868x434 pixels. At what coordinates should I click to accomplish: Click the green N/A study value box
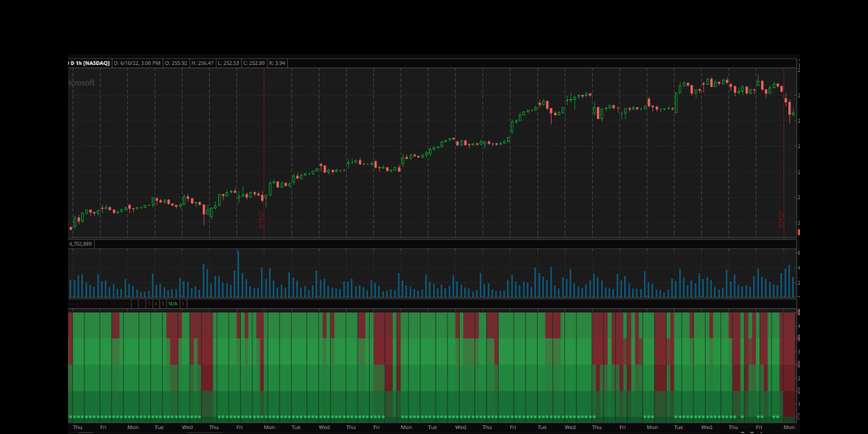[173, 303]
